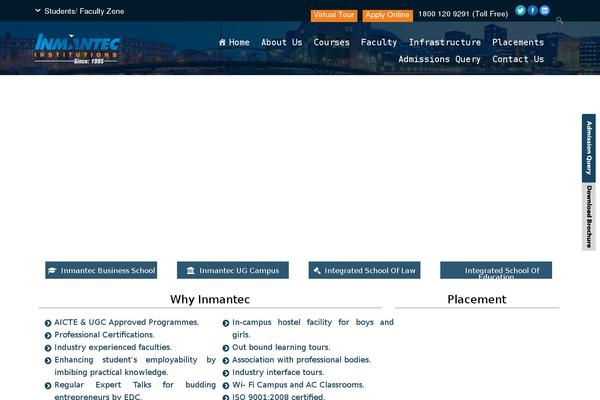The width and height of the screenshot is (600, 400).
Task: Click the search magnifier icon
Action: tap(559, 20)
